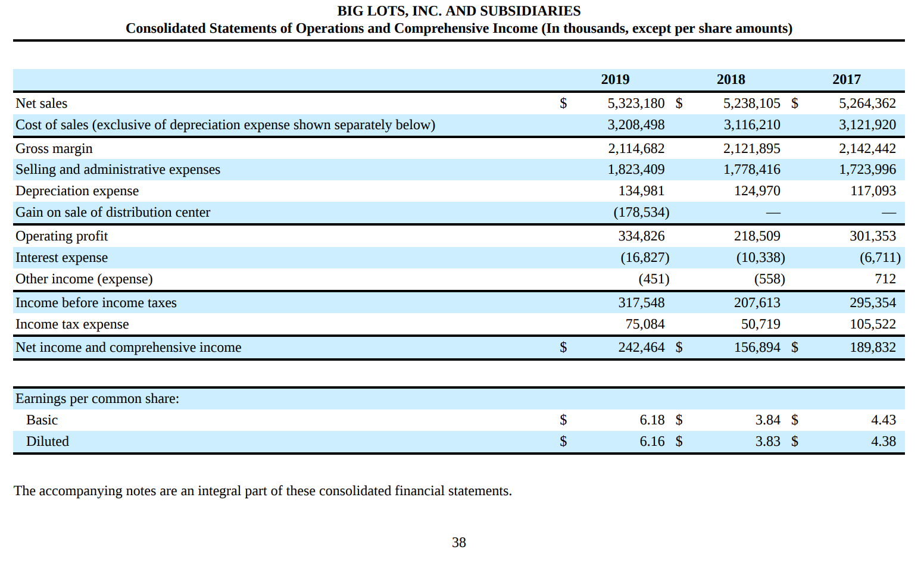Select the 'Depreciation expense' row label
924x569 pixels.
pos(77,190)
